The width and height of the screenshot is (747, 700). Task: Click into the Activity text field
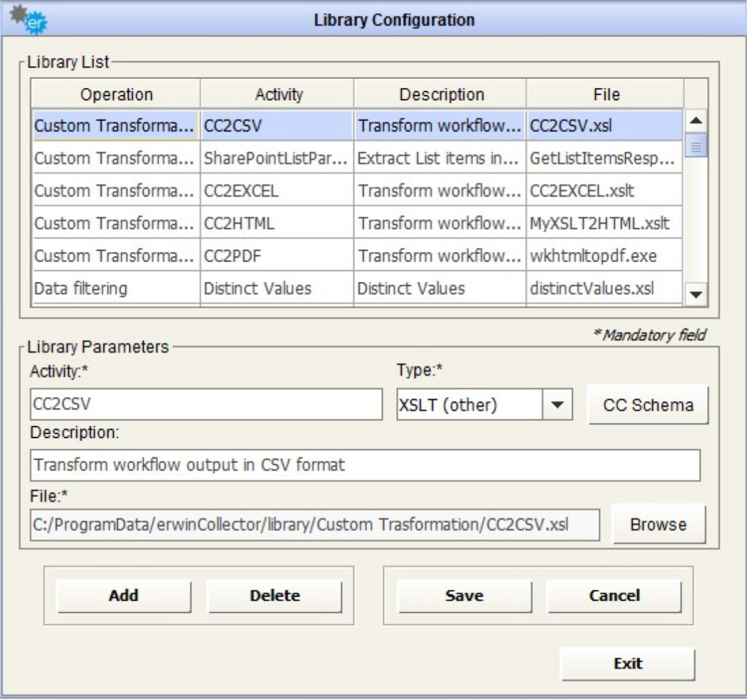[206, 404]
